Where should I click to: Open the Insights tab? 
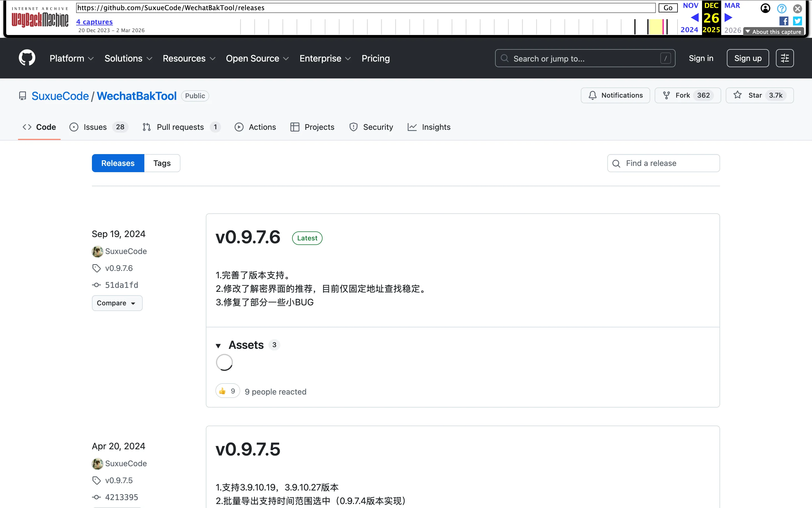[429, 127]
